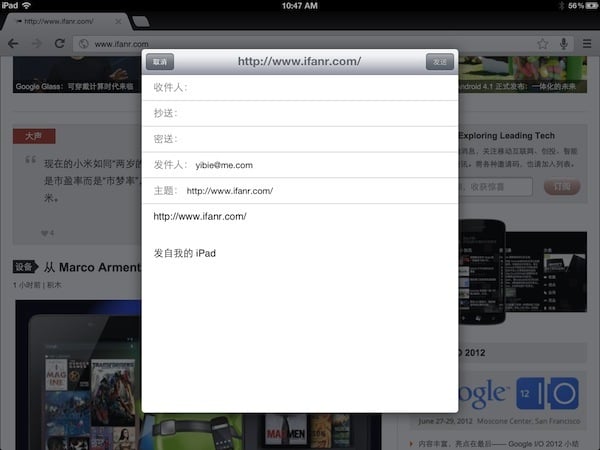This screenshot has height=450, width=600.
Task: Open a new tab with the tab button
Action: pos(141,21)
